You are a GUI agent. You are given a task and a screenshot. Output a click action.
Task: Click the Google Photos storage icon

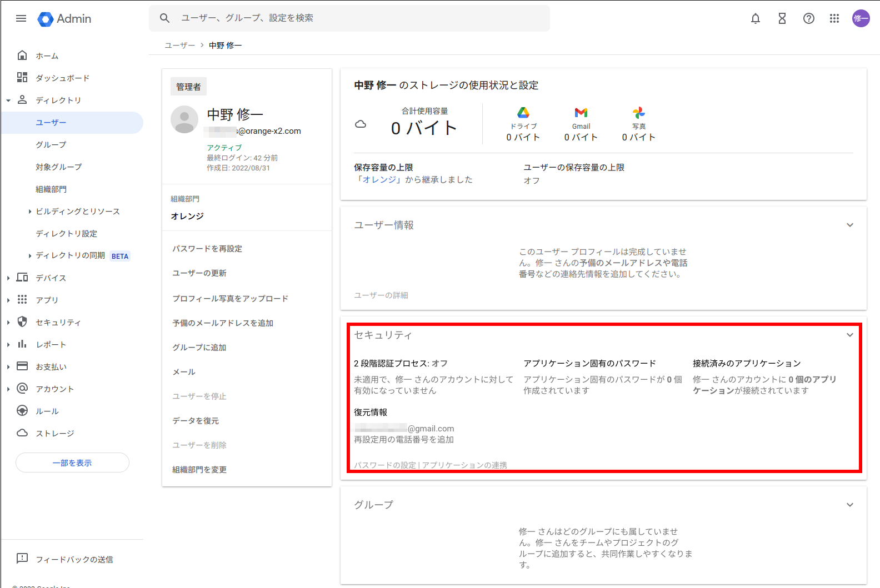[639, 113]
